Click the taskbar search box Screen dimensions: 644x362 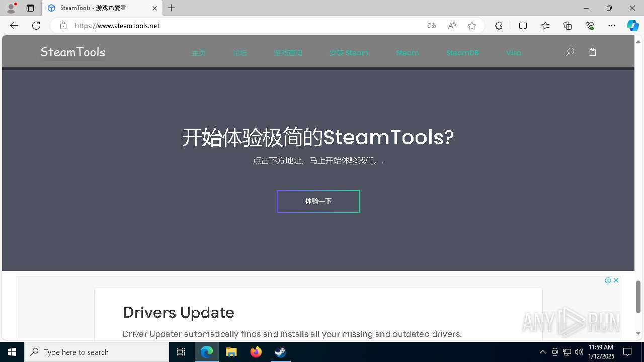pyautogui.click(x=97, y=352)
